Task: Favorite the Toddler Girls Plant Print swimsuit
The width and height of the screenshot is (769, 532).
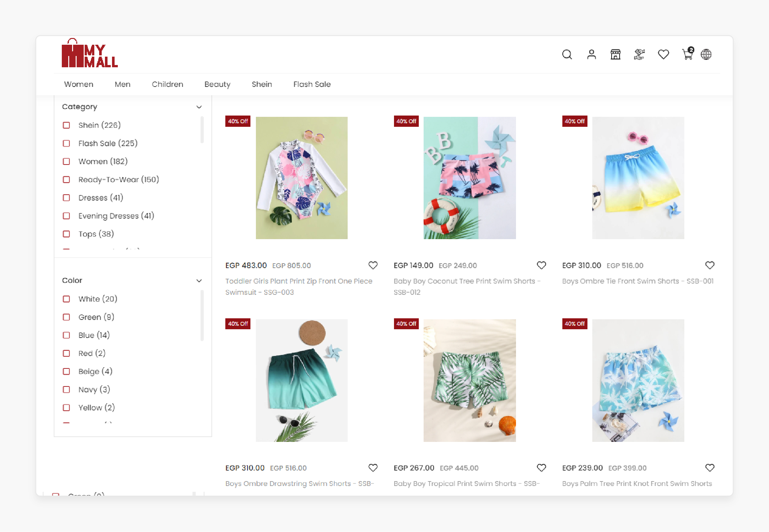Action: click(x=373, y=265)
